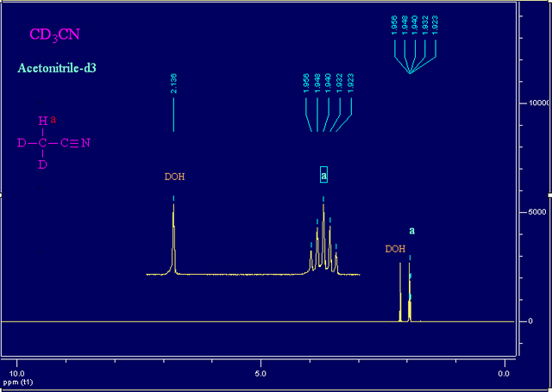The image size is (552, 392).
Task: Click the H atom in the molecular structure
Action: pos(41,121)
